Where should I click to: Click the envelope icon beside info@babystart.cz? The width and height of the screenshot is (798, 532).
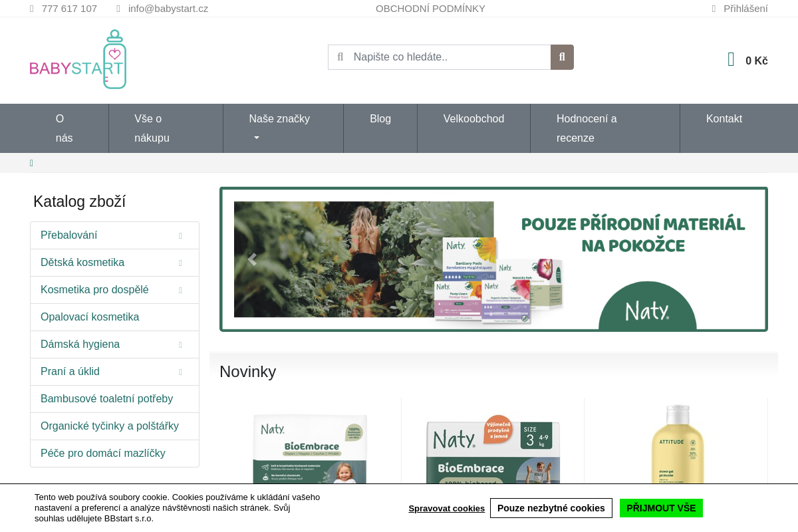tap(117, 9)
